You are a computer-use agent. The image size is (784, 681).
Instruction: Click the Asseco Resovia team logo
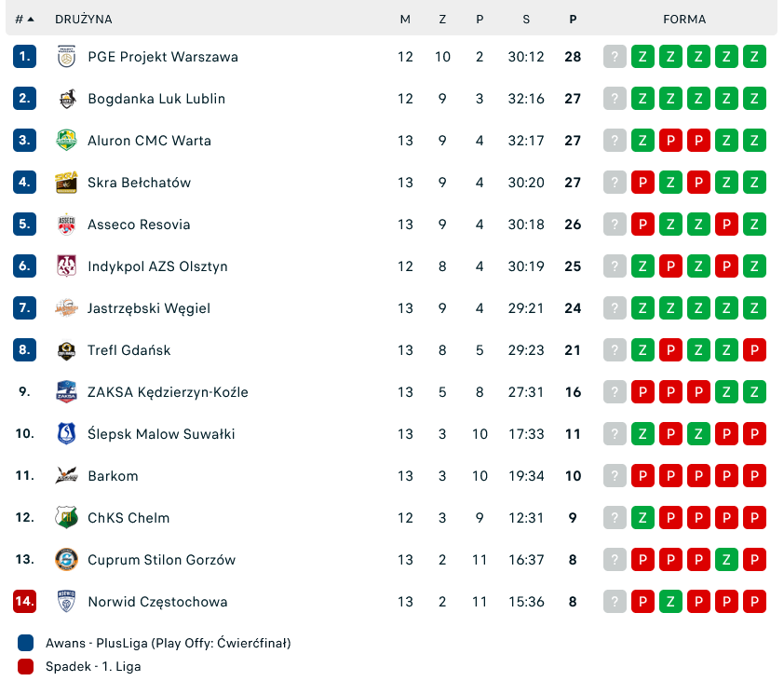[x=66, y=225]
